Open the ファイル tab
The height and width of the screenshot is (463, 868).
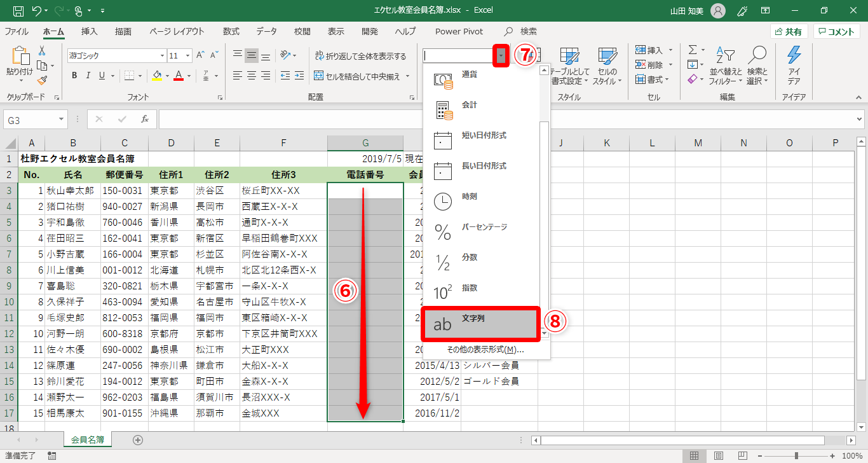[x=17, y=31]
